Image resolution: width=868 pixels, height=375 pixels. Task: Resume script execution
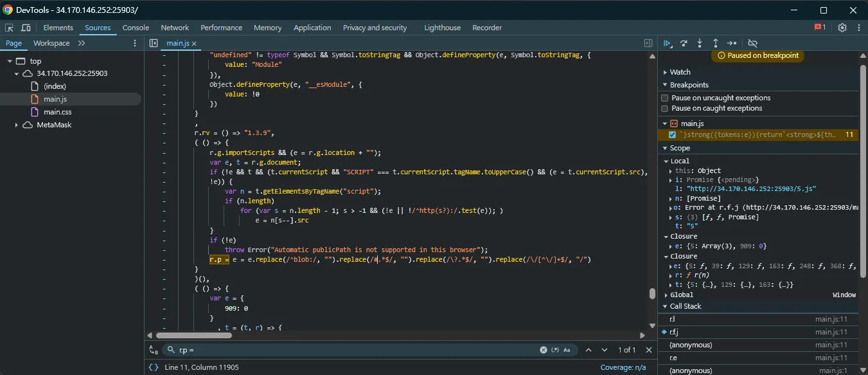pyautogui.click(x=668, y=43)
